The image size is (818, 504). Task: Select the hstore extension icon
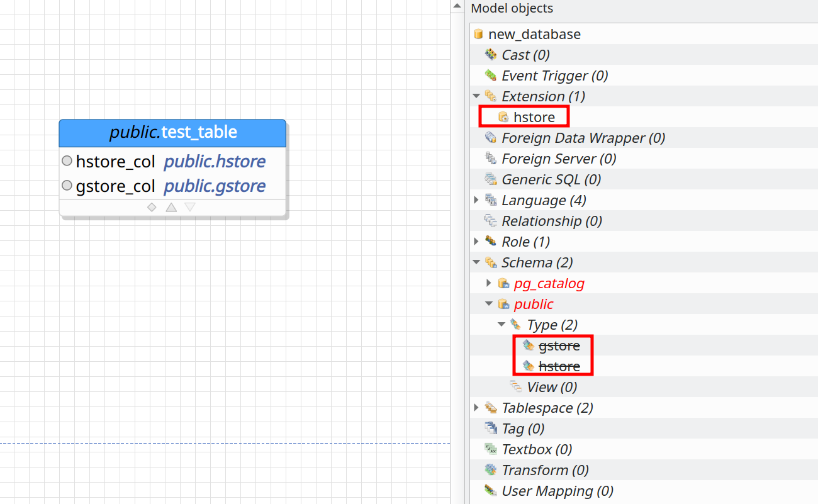(x=503, y=116)
